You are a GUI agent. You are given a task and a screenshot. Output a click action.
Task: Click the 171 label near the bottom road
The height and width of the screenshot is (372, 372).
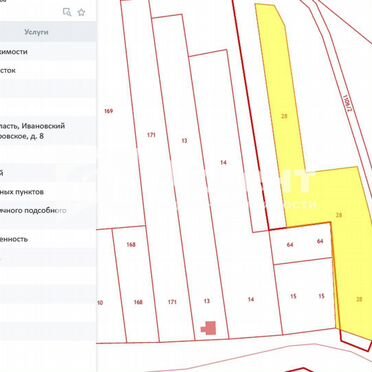point(172,302)
